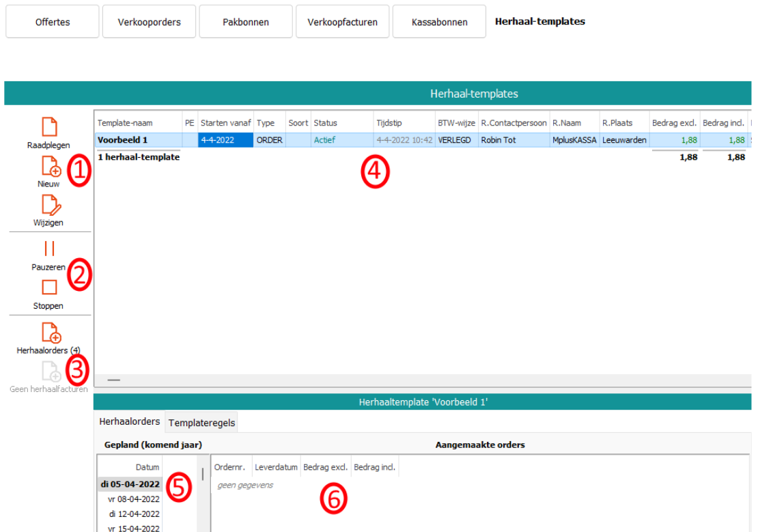The width and height of the screenshot is (760, 532).
Task: Sort by the Template-naam column header
Action: tap(126, 123)
